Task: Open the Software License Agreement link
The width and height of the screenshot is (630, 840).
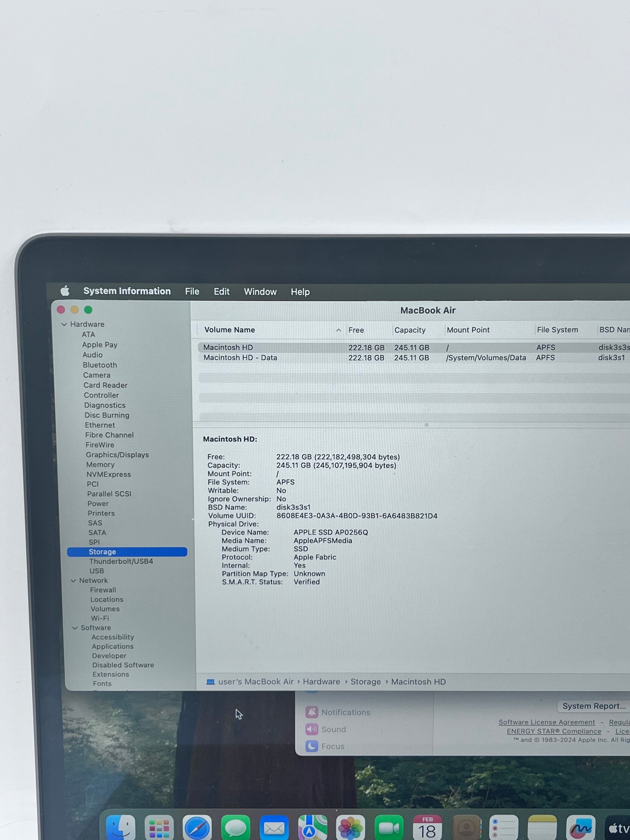Action: coord(547,722)
